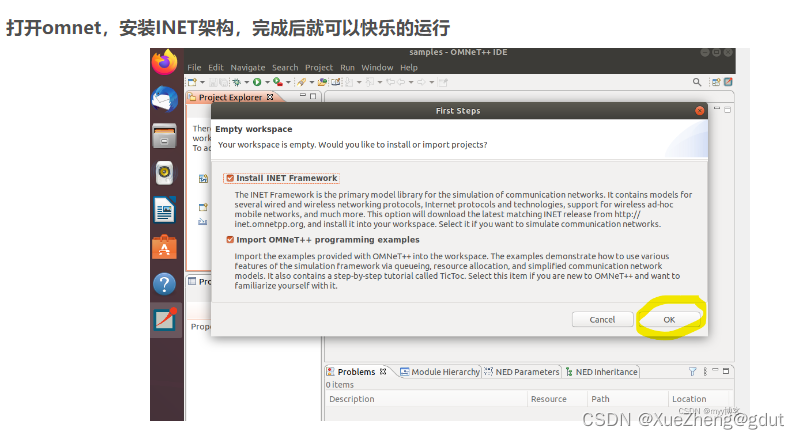Switch to the Module Hierarchy tab
This screenshot has height=439, width=799.
point(440,372)
